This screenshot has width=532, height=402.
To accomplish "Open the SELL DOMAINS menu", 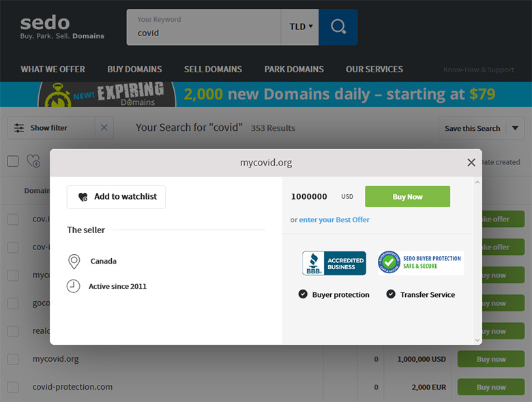I will (213, 69).
